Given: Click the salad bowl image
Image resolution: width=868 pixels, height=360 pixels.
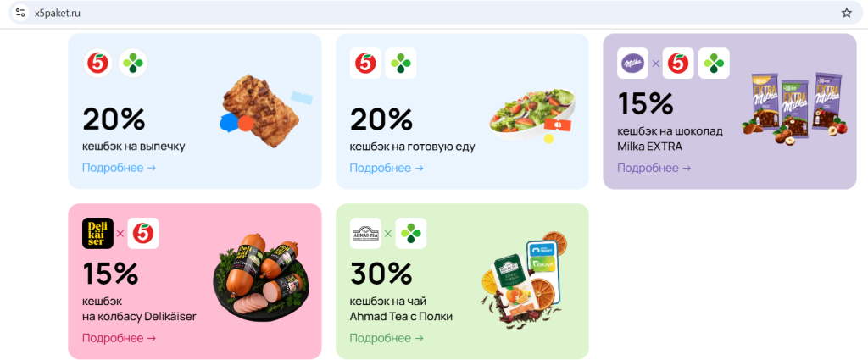Looking at the screenshot, I should pyautogui.click(x=532, y=115).
